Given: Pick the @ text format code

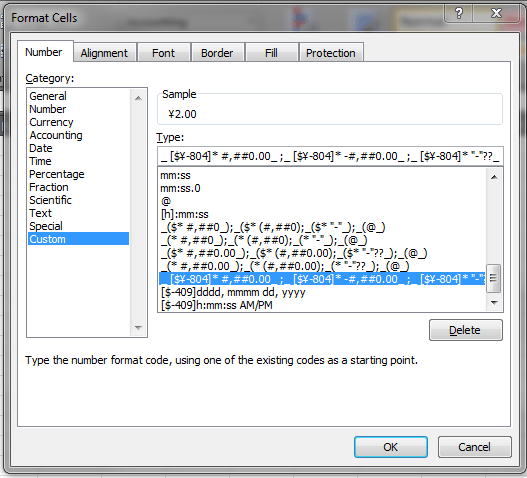Looking at the screenshot, I should [322, 201].
